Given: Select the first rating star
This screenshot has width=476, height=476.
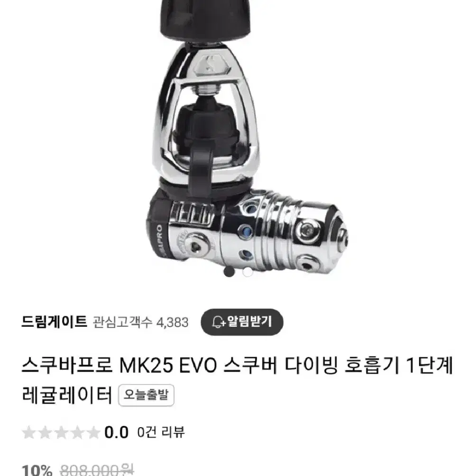Looking at the screenshot, I should (x=29, y=432).
